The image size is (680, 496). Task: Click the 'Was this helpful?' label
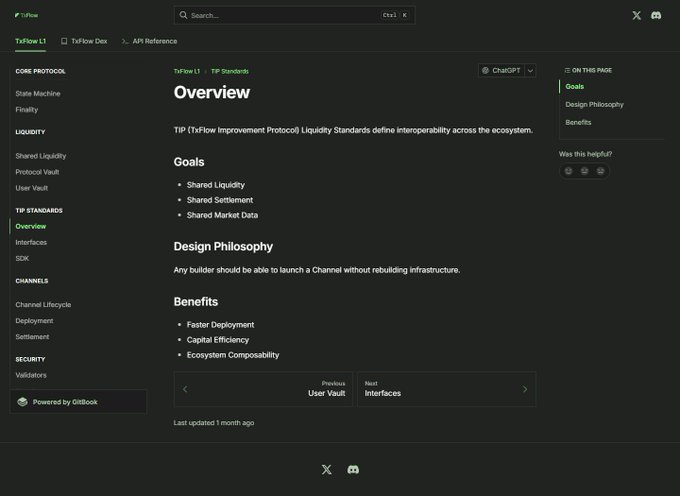[x=585, y=154]
